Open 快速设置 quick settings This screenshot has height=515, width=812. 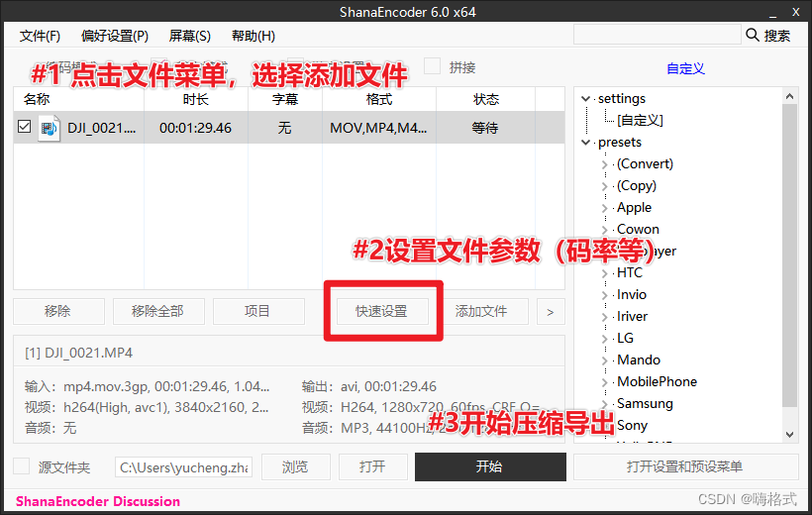click(382, 311)
